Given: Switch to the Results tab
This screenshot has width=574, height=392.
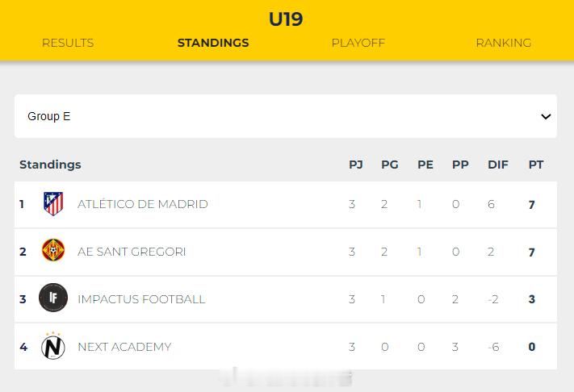Looking at the screenshot, I should [x=68, y=43].
